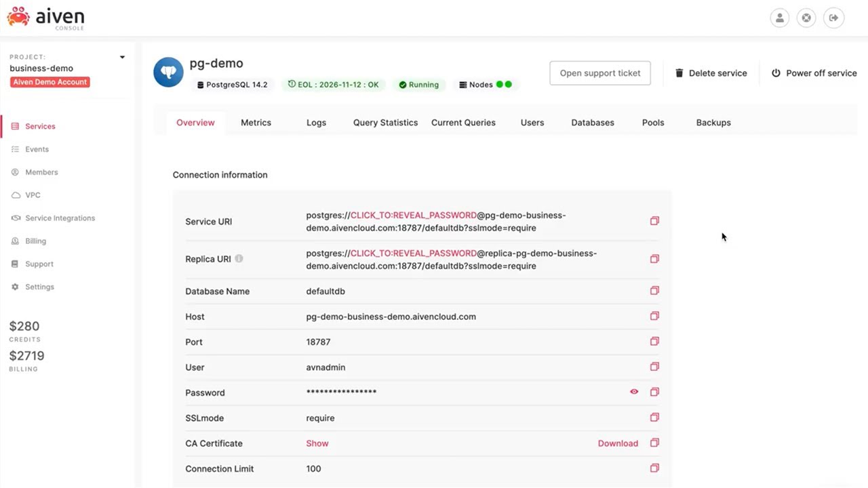868x488 pixels.
Task: Click the $2719 billing amount
Action: (26, 356)
